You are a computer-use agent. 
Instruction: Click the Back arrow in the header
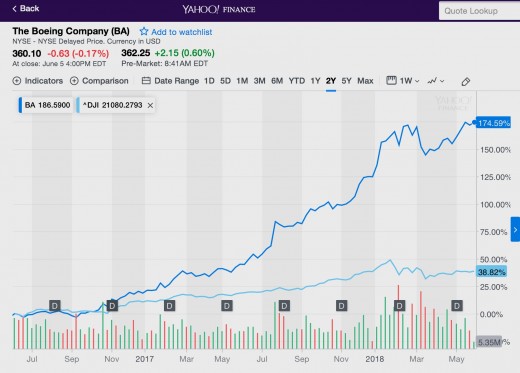[x=14, y=9]
